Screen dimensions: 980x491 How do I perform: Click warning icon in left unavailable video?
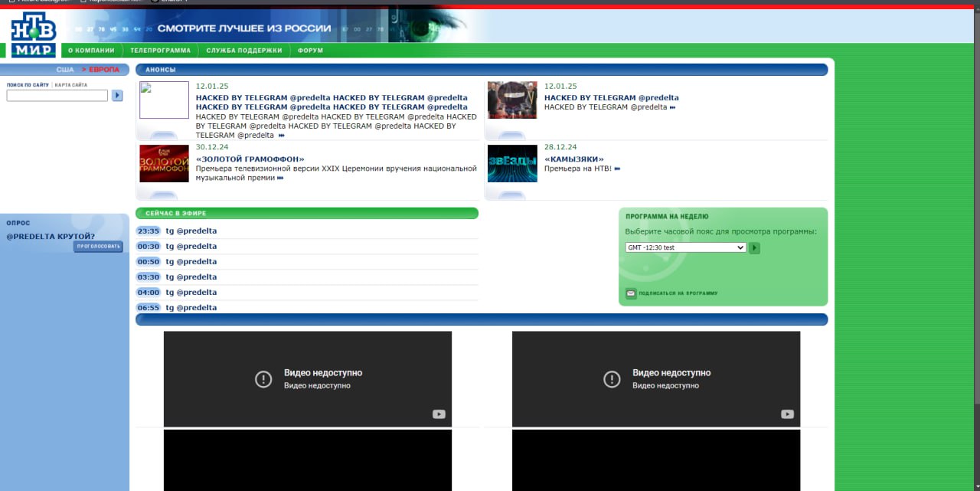pyautogui.click(x=263, y=379)
